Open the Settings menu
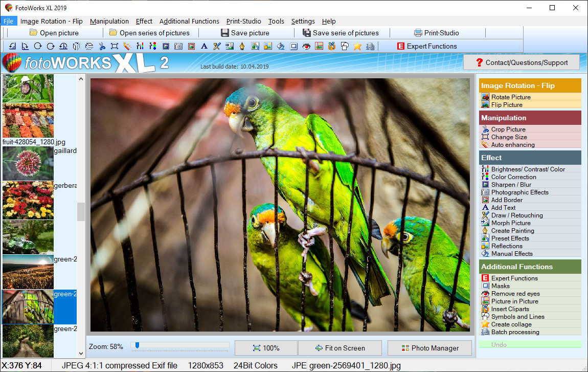The image size is (588, 372). pyautogui.click(x=303, y=21)
